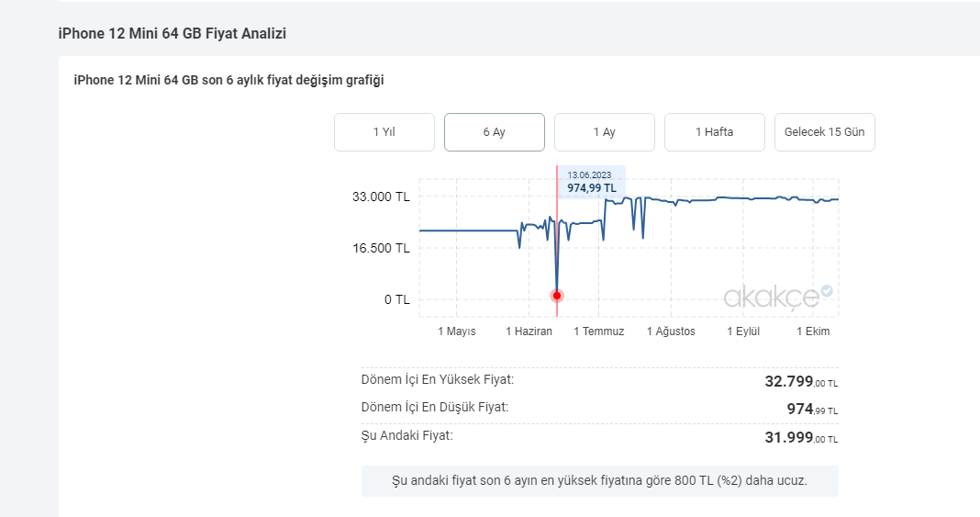Open the Gelecek 15 Gün forecast
This screenshot has height=517, width=980.
[x=825, y=132]
